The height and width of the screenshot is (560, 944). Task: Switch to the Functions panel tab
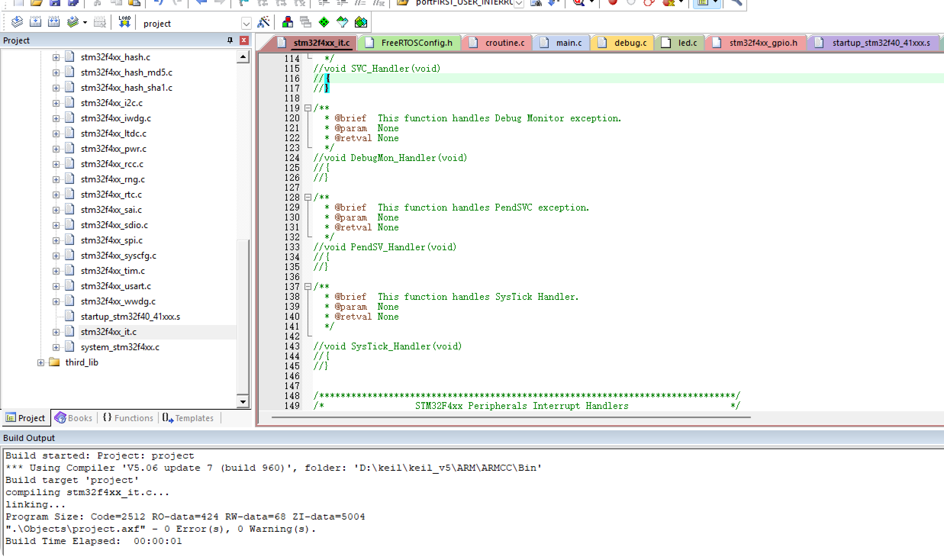(129, 418)
